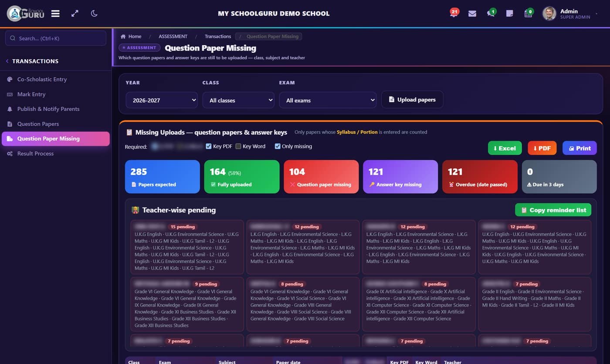610x364 pixels.
Task: Click the home icon in breadcrumb
Action: [123, 37]
